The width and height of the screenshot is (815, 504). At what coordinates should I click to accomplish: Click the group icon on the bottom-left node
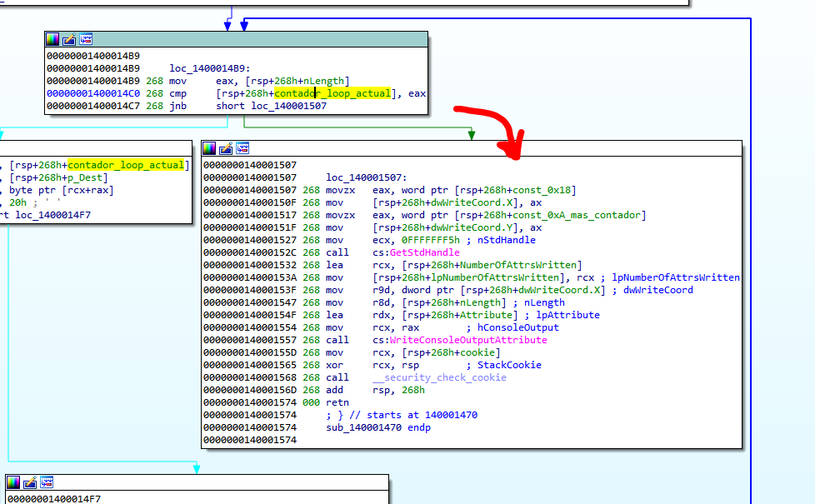tap(46, 482)
